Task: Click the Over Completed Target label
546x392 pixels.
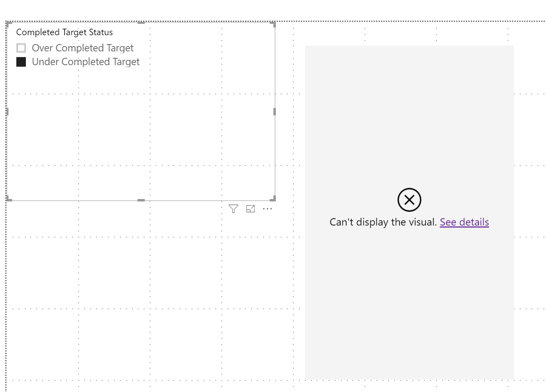Action: pos(83,48)
